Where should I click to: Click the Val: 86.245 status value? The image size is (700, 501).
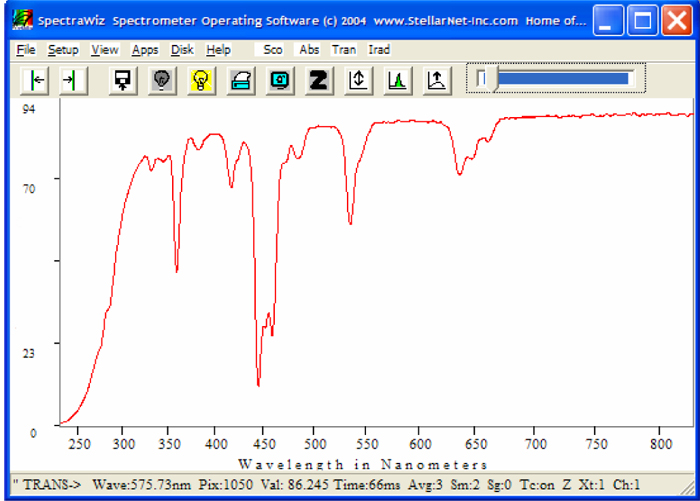(295, 484)
